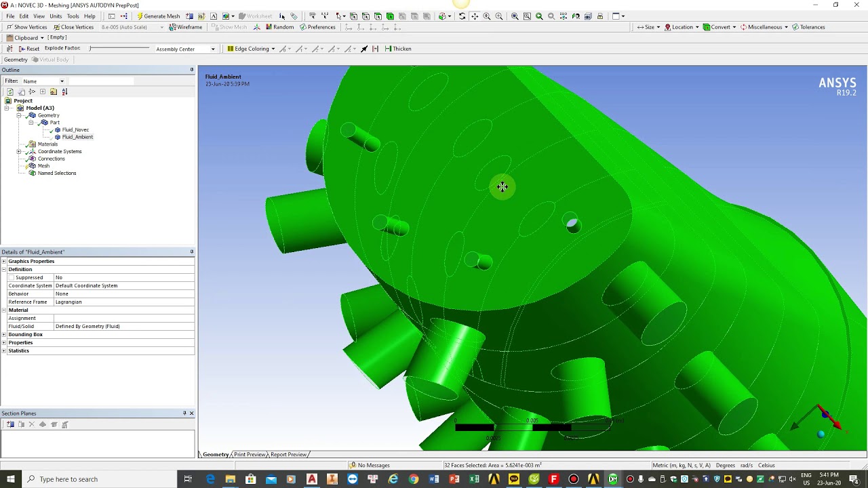868x488 pixels.
Task: Adjust the Explode Factor slider
Action: click(x=119, y=48)
